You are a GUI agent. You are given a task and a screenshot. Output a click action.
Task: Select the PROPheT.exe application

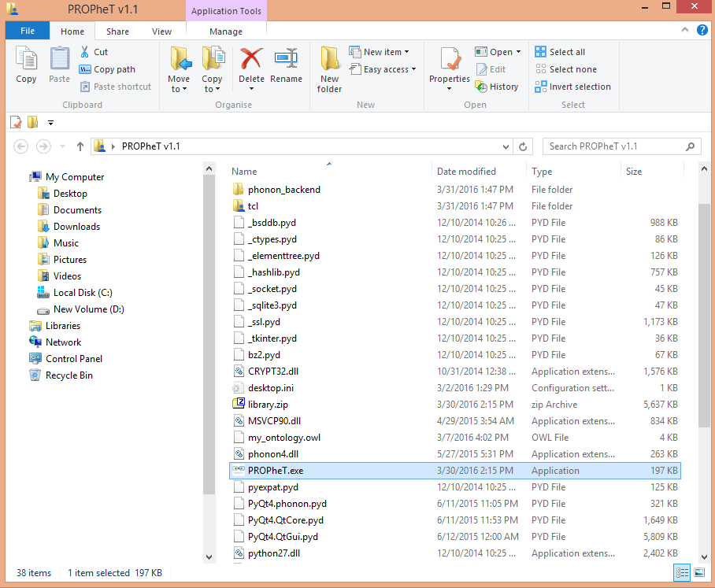pos(455,471)
